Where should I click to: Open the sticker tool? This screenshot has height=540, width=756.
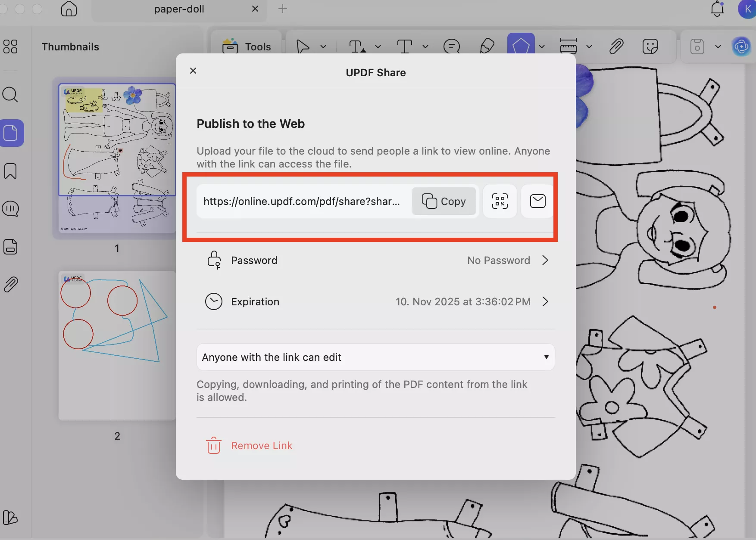(x=650, y=47)
